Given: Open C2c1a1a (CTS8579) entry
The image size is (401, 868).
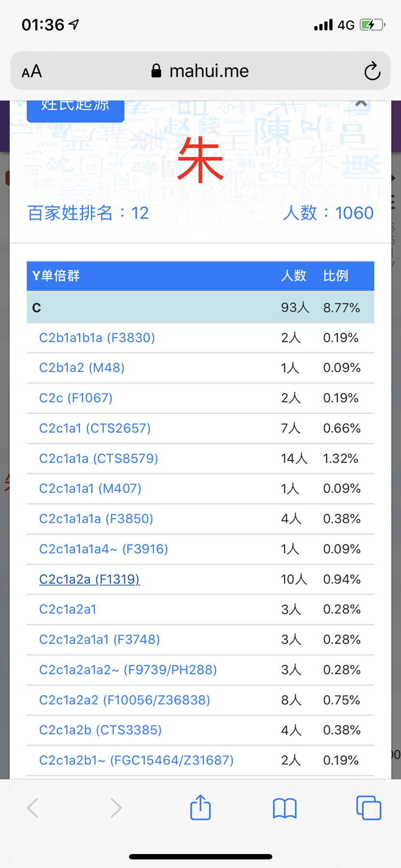Looking at the screenshot, I should point(99,458).
